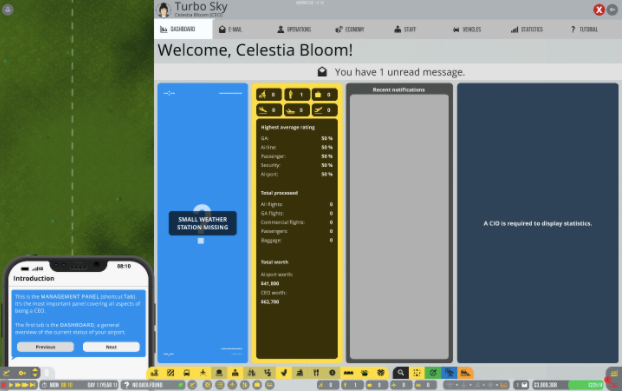
Task: Pause the game simulation
Action: pos(4,385)
